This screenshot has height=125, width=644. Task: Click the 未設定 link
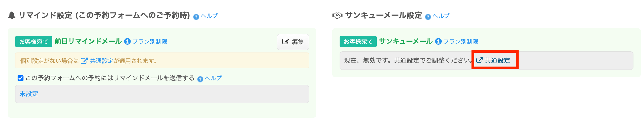29,94
